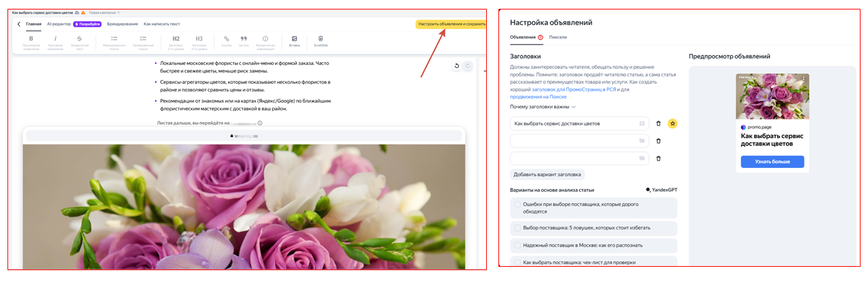Tick 'Надежный поставщик в Москве' checkbox
The height and width of the screenshot is (281, 868).
pos(518,245)
